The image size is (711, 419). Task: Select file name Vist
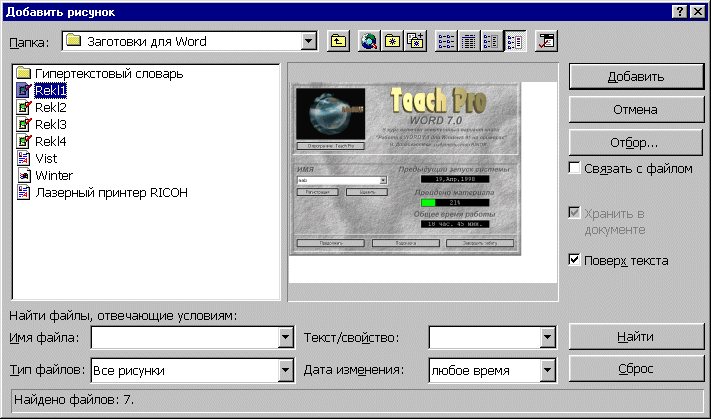click(46, 158)
